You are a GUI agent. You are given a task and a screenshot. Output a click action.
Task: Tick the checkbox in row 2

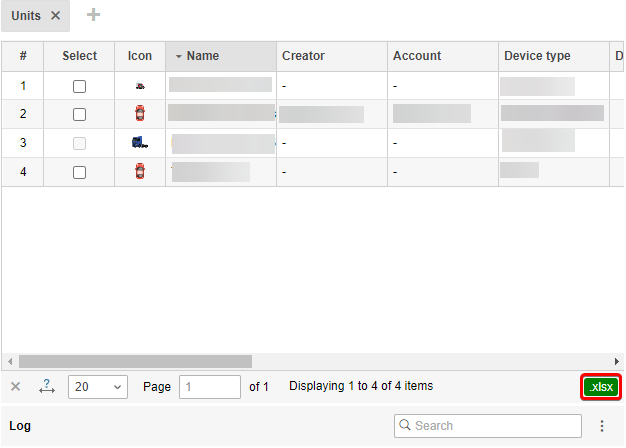tap(79, 115)
